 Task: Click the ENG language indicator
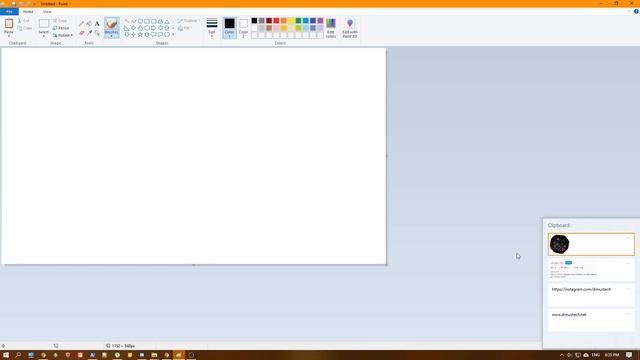(596, 355)
